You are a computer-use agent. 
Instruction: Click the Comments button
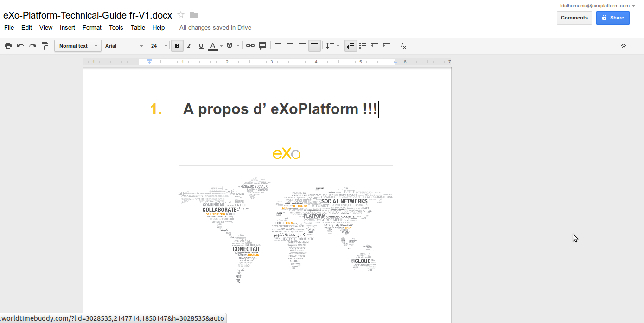(574, 18)
